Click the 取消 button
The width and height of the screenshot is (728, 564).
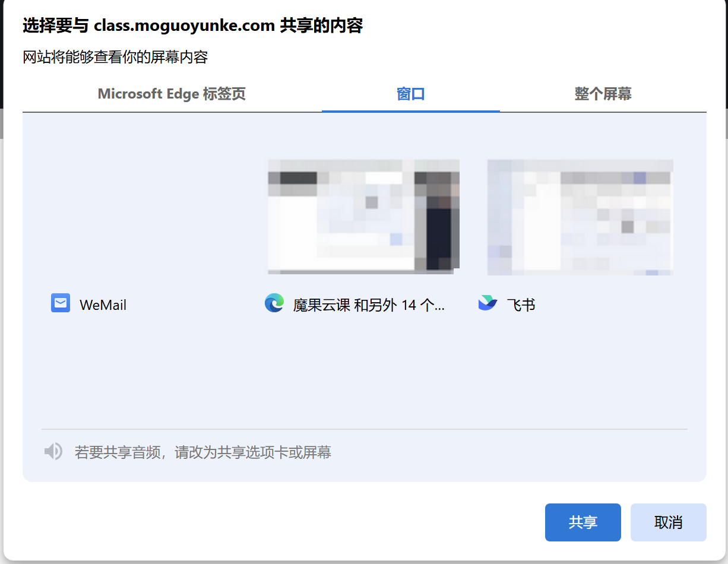point(669,522)
